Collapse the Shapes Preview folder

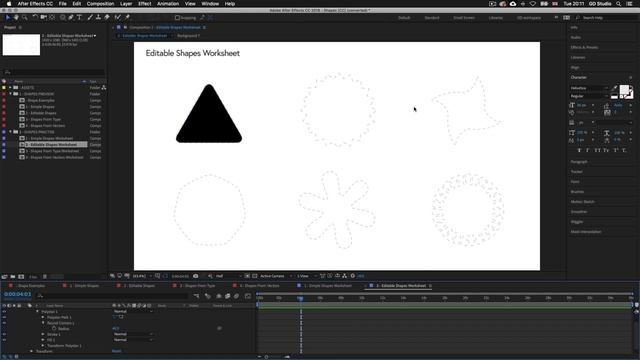pos(11,94)
